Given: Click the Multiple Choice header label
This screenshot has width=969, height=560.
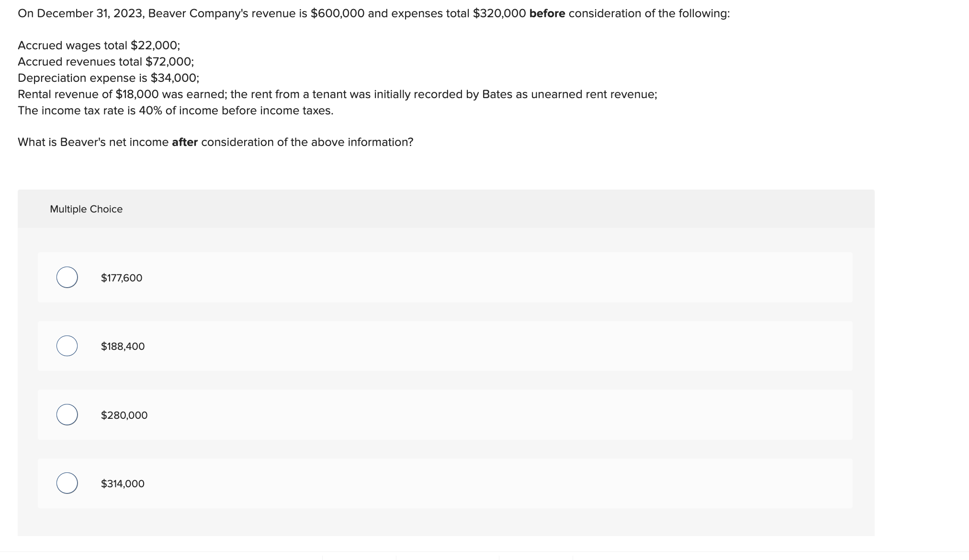Looking at the screenshot, I should pos(86,209).
